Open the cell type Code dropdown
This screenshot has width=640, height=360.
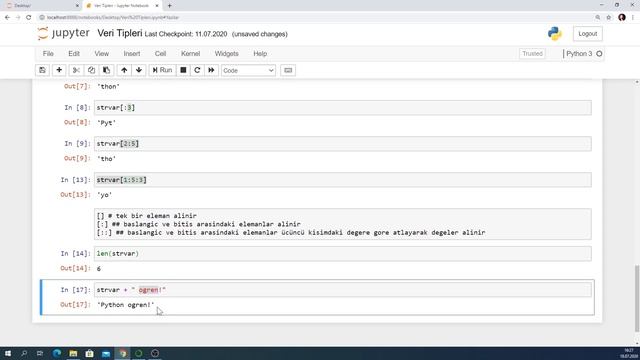tap(248, 71)
